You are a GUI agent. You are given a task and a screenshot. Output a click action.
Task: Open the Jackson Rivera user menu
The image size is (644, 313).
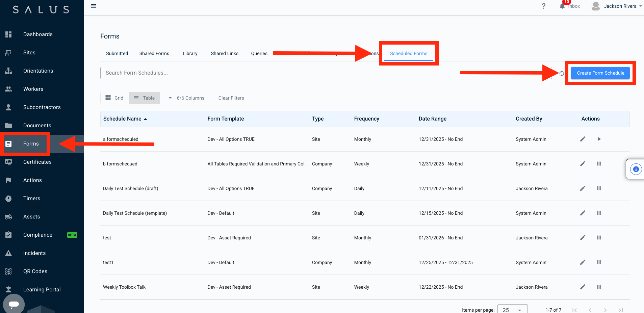[x=617, y=6]
